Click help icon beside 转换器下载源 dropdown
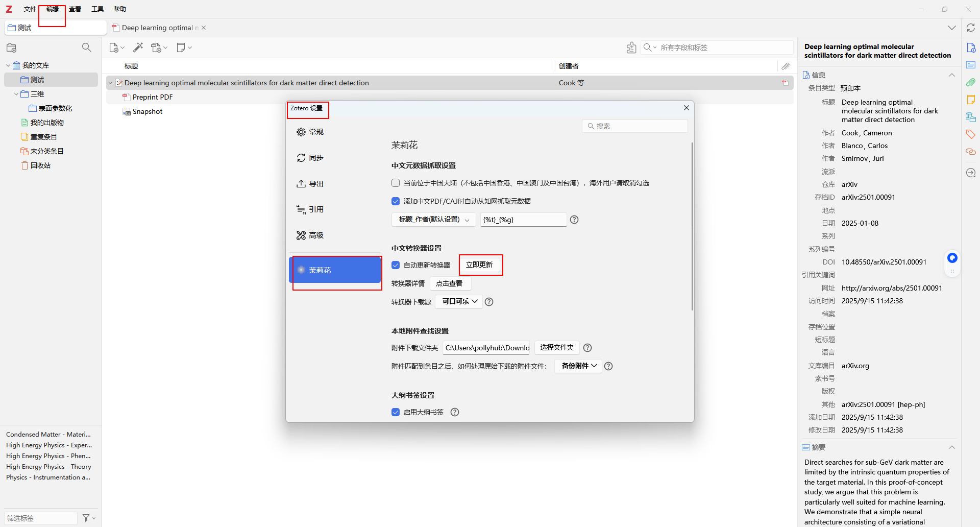The height and width of the screenshot is (527, 980). tap(489, 302)
